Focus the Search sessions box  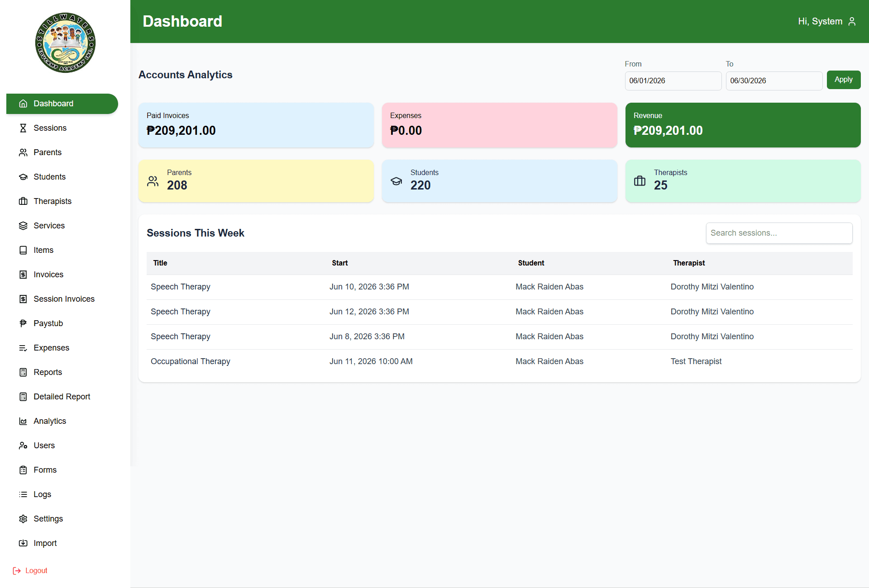pyautogui.click(x=779, y=233)
